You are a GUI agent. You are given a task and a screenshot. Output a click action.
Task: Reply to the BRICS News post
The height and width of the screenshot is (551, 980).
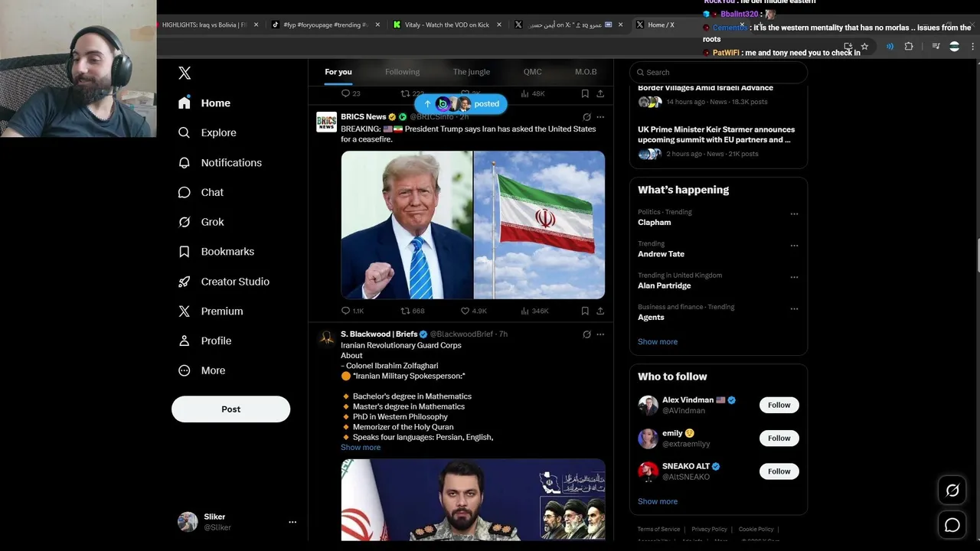pyautogui.click(x=352, y=311)
